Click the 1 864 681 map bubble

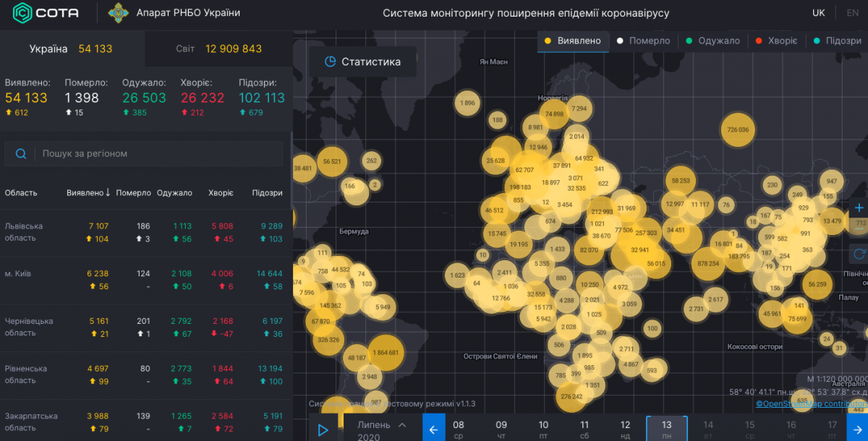[384, 353]
